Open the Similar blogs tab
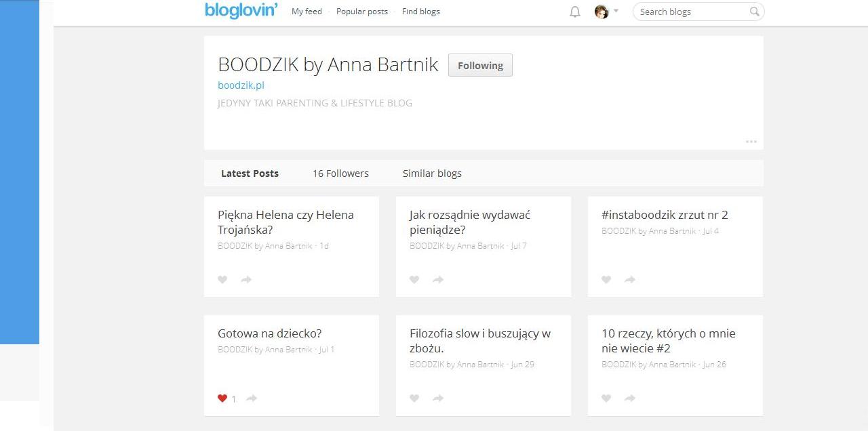The image size is (868, 431). point(432,173)
